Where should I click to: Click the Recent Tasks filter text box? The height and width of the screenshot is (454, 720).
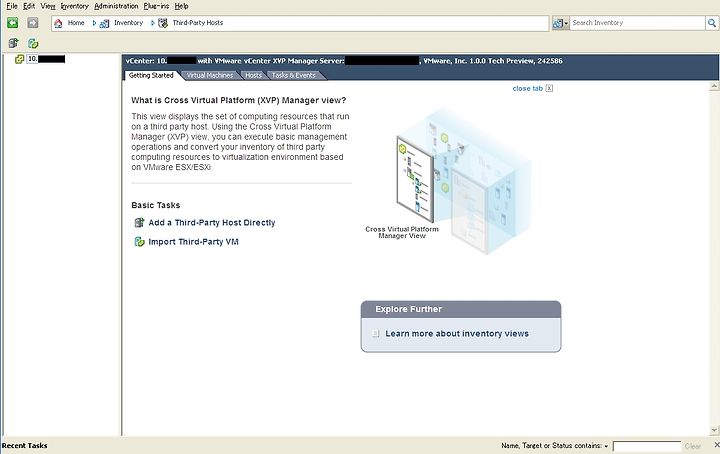(x=647, y=446)
